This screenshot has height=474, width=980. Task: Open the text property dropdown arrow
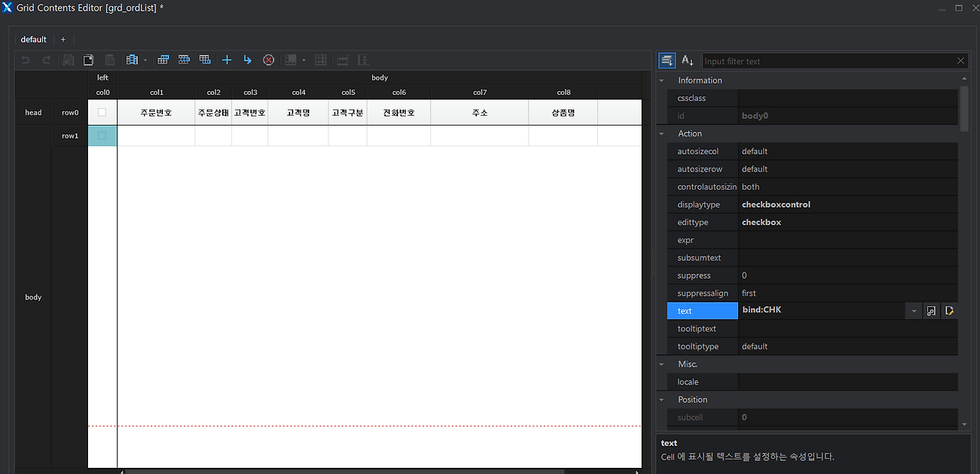pyautogui.click(x=913, y=310)
